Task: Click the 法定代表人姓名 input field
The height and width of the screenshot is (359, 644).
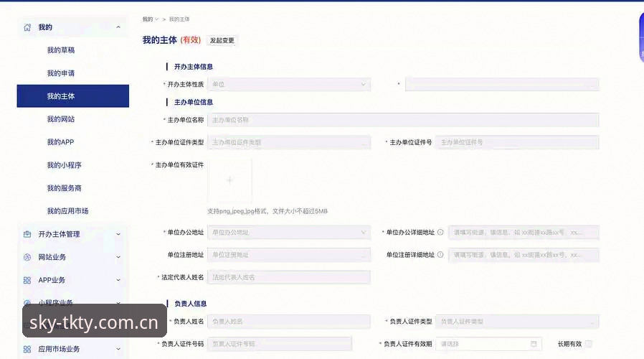Action: click(289, 277)
